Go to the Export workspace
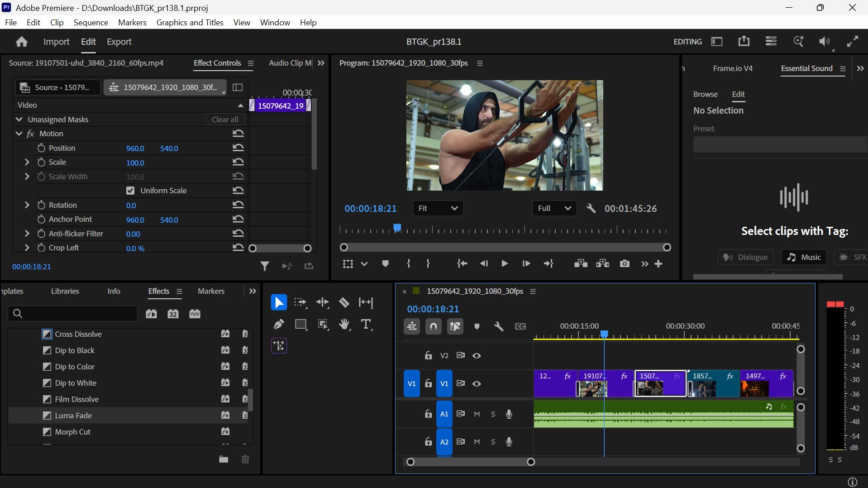This screenshot has height=488, width=868. click(x=119, y=42)
